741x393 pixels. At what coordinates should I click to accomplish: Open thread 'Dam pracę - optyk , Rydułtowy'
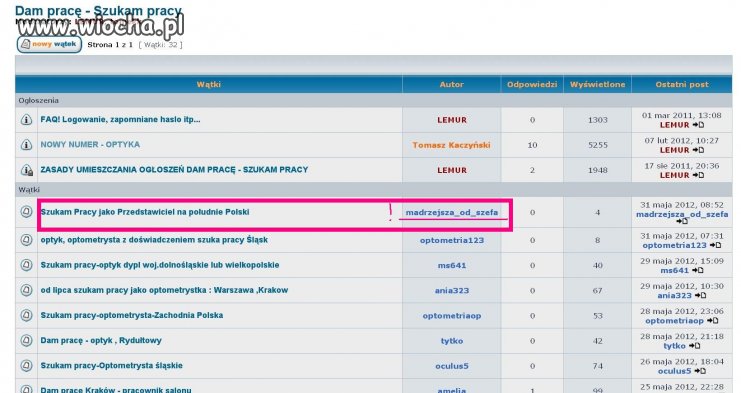pyautogui.click(x=101, y=340)
